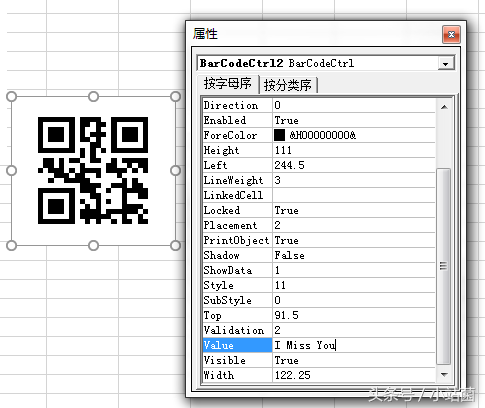485x408 pixels.
Task: Switch to the 按分类序 tab
Action: (288, 85)
